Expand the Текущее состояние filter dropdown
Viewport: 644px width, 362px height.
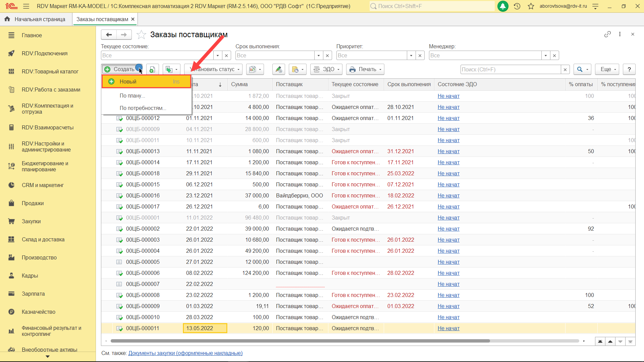click(218, 55)
